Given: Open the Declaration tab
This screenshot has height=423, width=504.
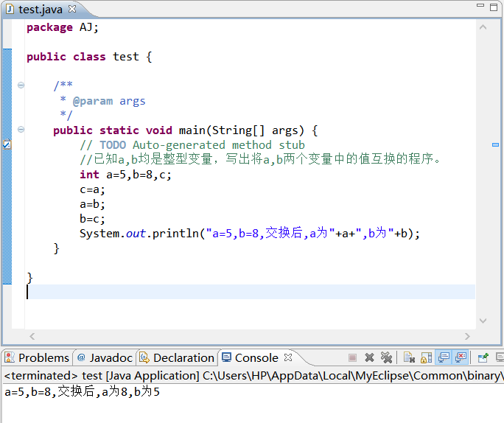Looking at the screenshot, I should pos(177,357).
